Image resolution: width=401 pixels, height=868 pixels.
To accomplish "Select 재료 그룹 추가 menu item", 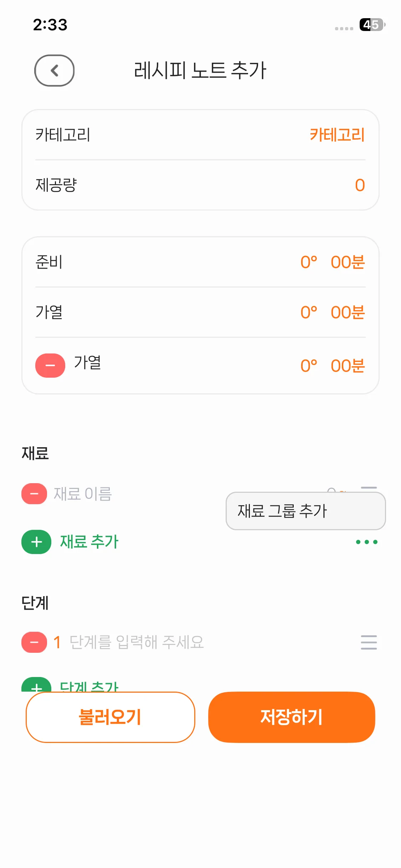I will (x=305, y=511).
